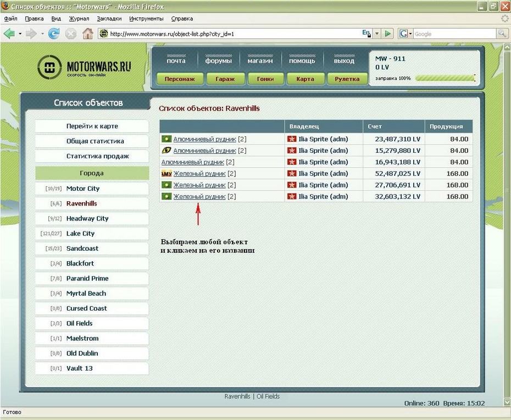Click the clan icon in the 52,487,025 LV row
This screenshot has width=511, height=420.
pos(166,174)
